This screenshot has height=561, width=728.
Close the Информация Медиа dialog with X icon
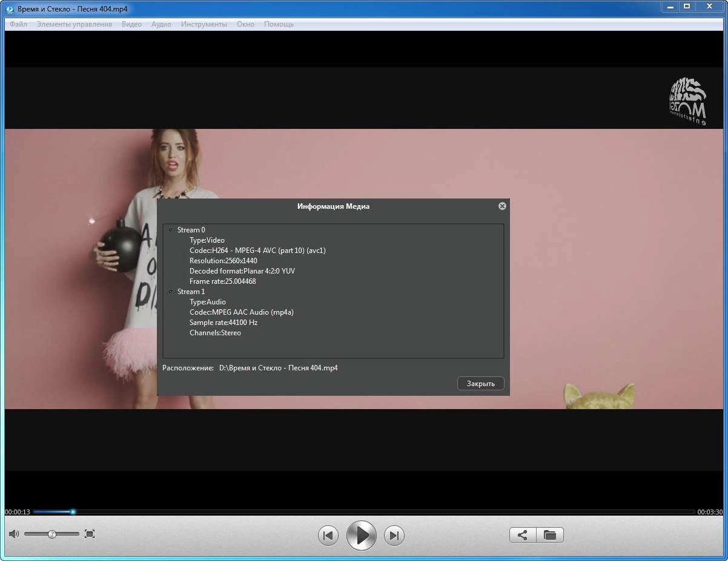[x=502, y=206]
